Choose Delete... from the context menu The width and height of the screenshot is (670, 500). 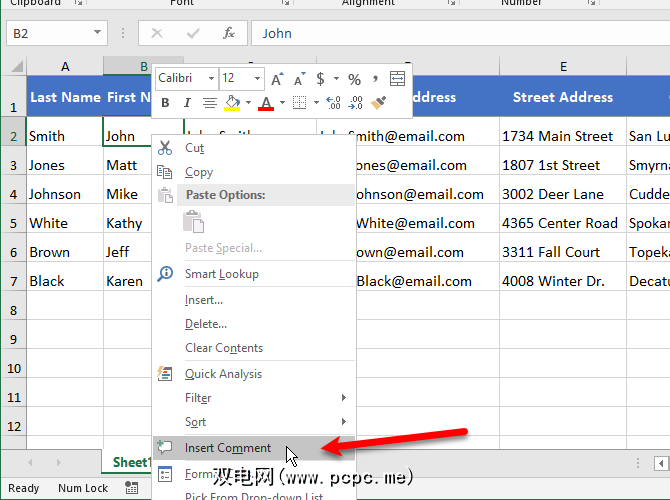point(255,324)
